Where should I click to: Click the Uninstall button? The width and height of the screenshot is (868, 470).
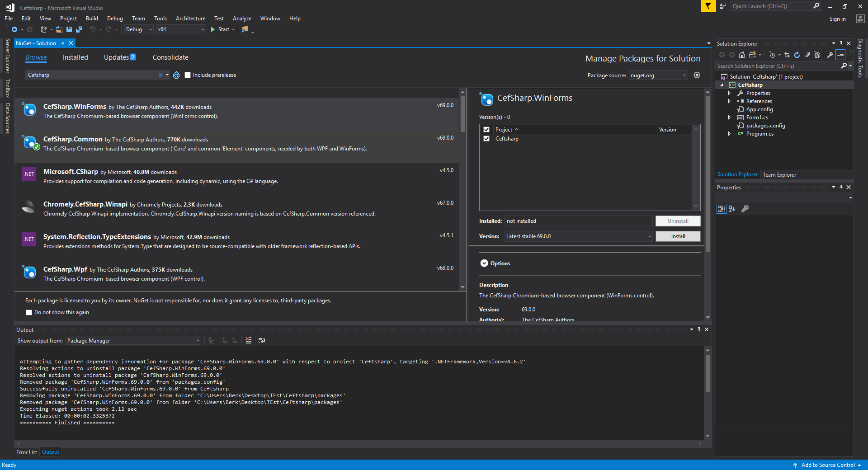(678, 221)
